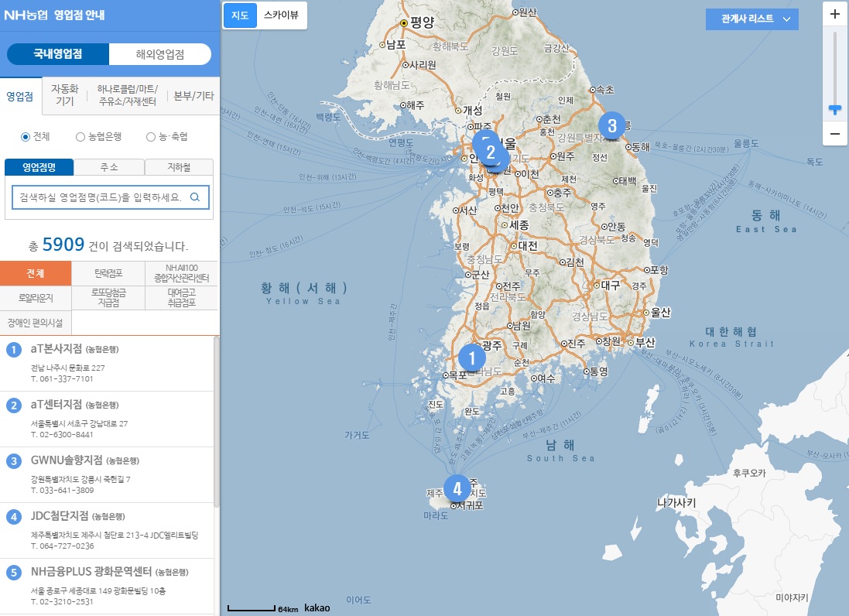Image resolution: width=849 pixels, height=616 pixels.
Task: Select the 농협은행 radio button
Action: tap(80, 137)
